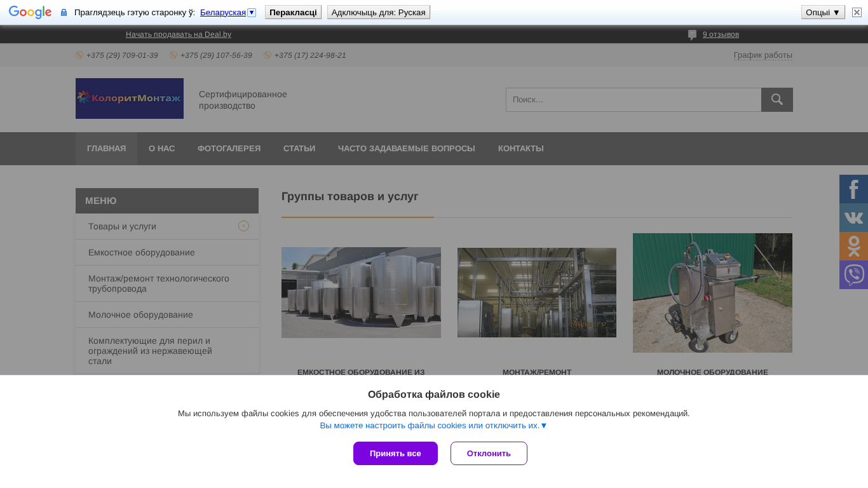Image resolution: width=868 pixels, height=488 pixels.
Task: Open График работы link
Action: coord(763,55)
